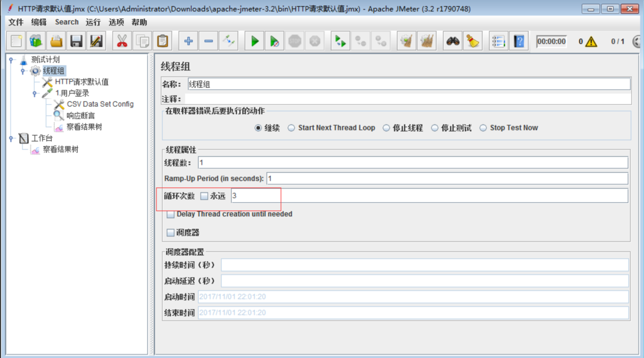The height and width of the screenshot is (358, 644).
Task: Enable the 永远 (Forever) loop checkbox
Action: (204, 196)
